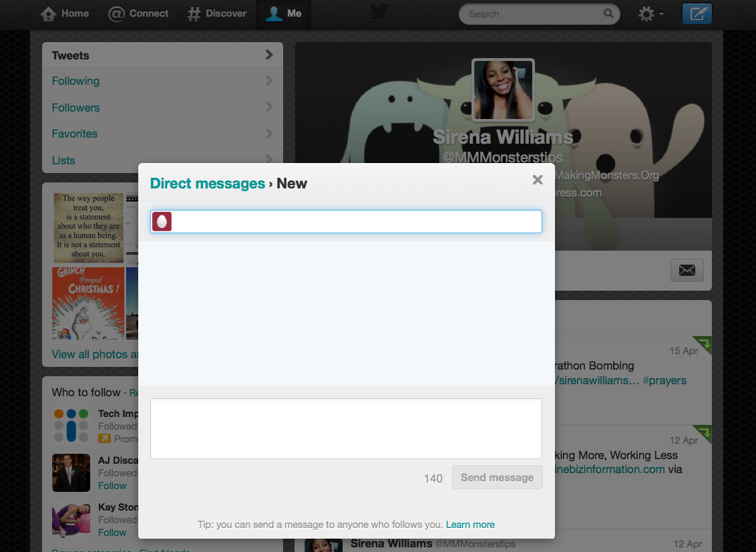Open Sirena Williams profile photo
The height and width of the screenshot is (552, 756).
coord(503,90)
